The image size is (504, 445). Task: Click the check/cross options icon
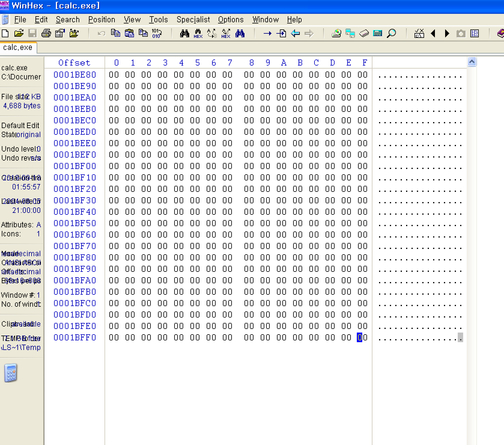pyautogui.click(x=419, y=33)
